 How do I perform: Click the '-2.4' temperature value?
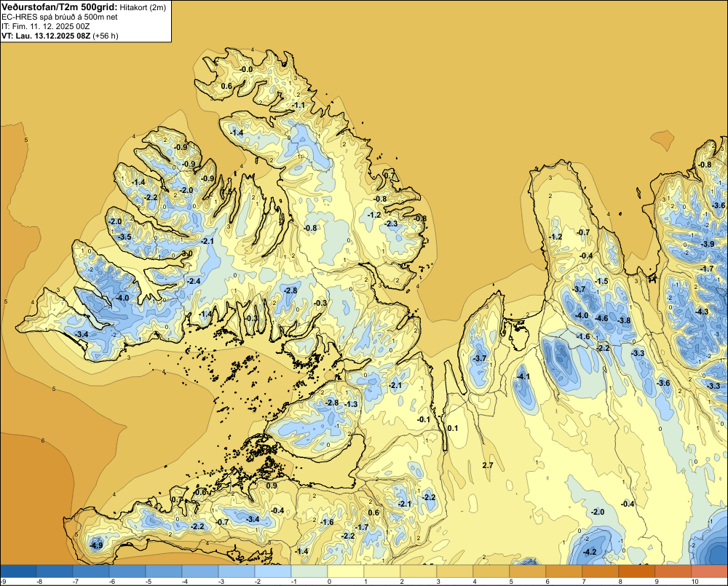tap(194, 281)
